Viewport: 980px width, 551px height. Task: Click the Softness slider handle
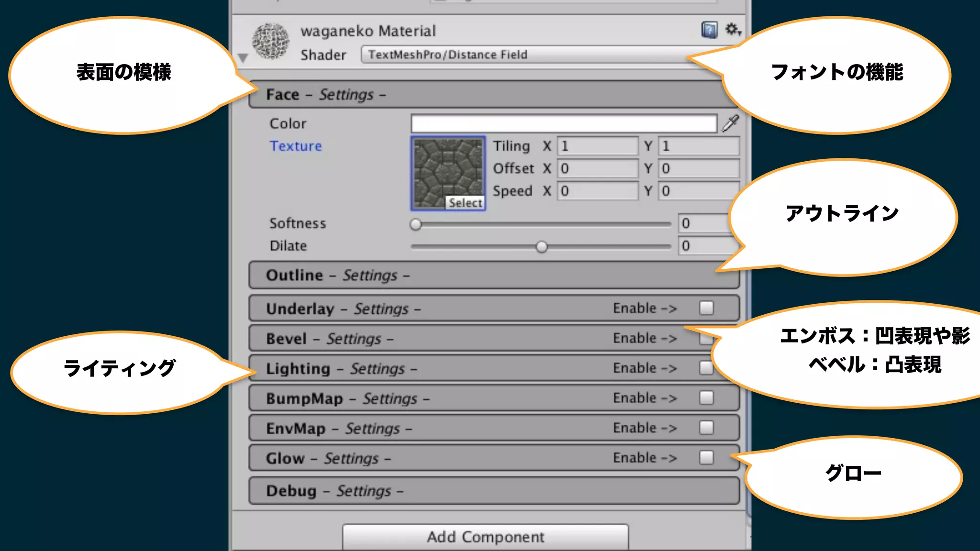416,224
